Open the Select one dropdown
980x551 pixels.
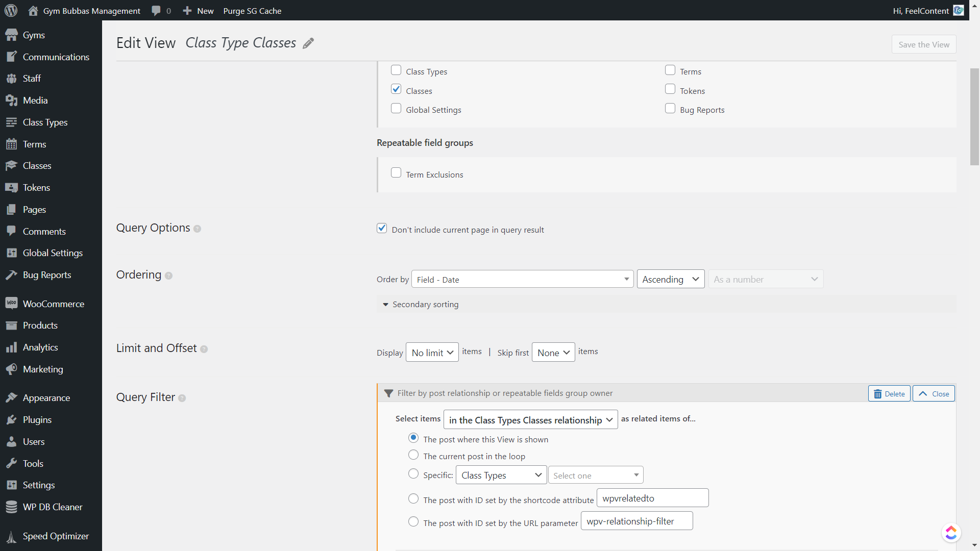[x=596, y=475]
